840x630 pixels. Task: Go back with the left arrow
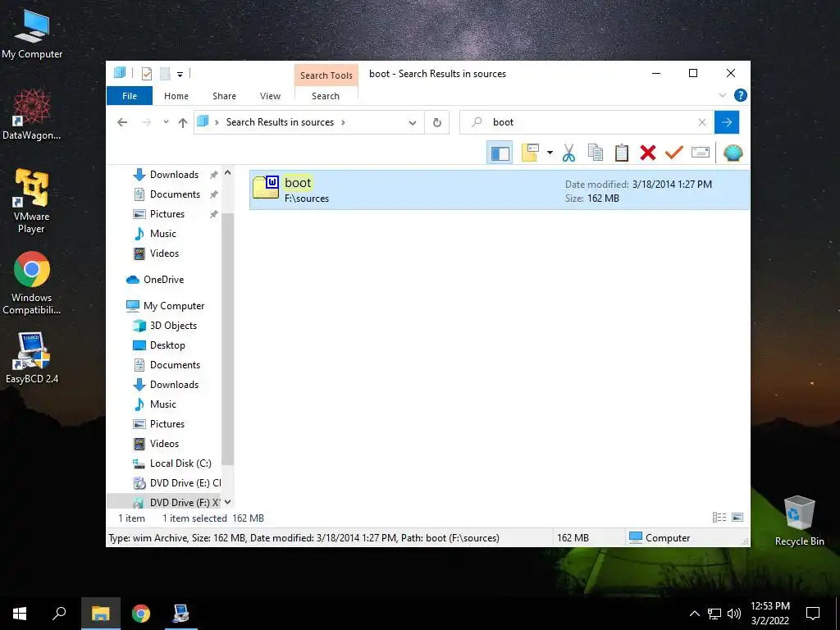pyautogui.click(x=122, y=122)
